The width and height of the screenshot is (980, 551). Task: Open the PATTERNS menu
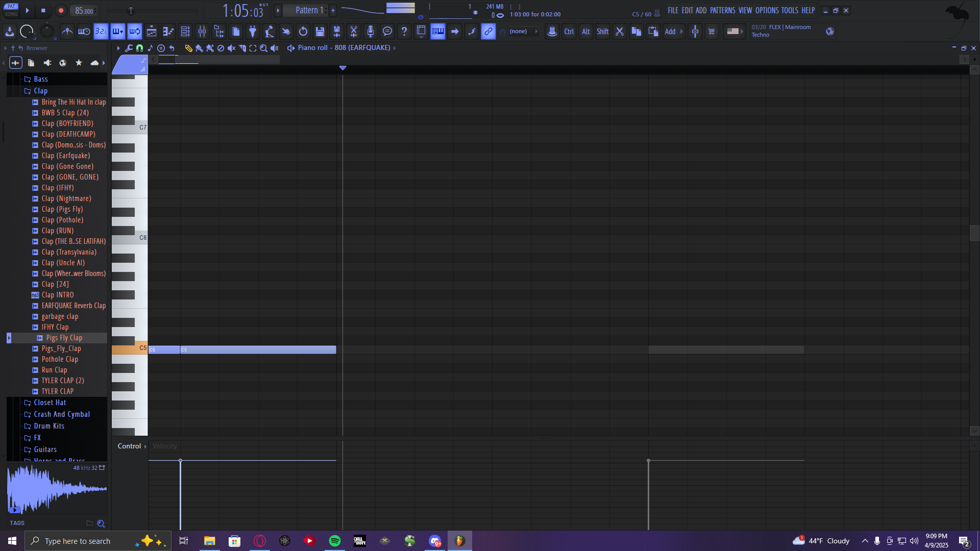click(x=722, y=10)
